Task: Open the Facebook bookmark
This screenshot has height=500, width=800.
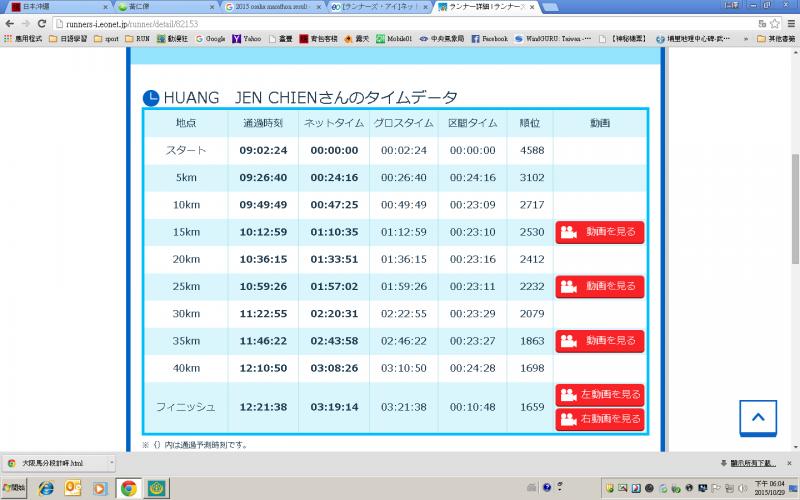Action: coord(489,39)
